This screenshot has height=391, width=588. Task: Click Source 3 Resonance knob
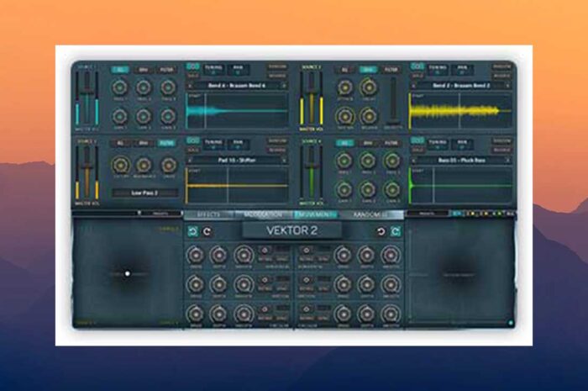pyautogui.click(x=144, y=164)
